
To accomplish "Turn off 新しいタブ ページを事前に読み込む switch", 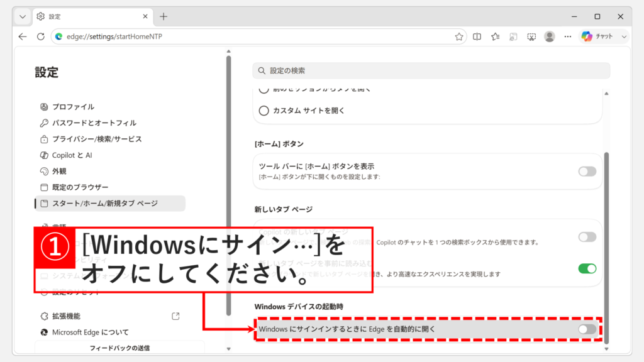I will (587, 268).
